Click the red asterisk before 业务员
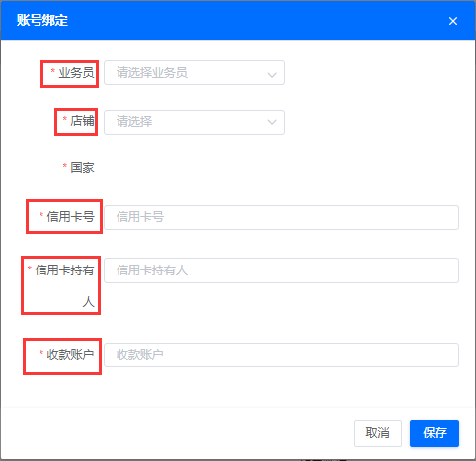The image size is (476, 461). 53,71
